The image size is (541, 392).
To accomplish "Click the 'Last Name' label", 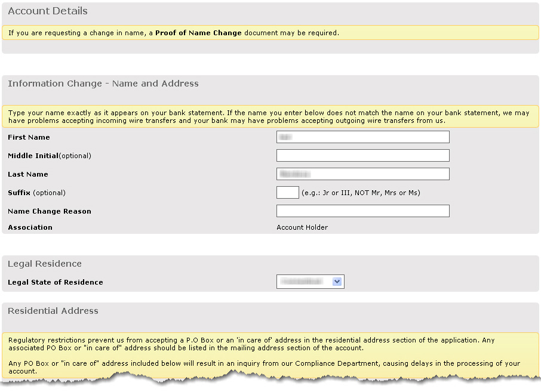I will click(28, 174).
